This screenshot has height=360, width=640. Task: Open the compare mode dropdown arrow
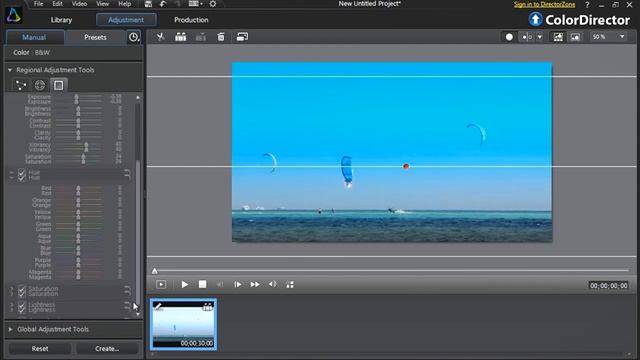click(540, 37)
